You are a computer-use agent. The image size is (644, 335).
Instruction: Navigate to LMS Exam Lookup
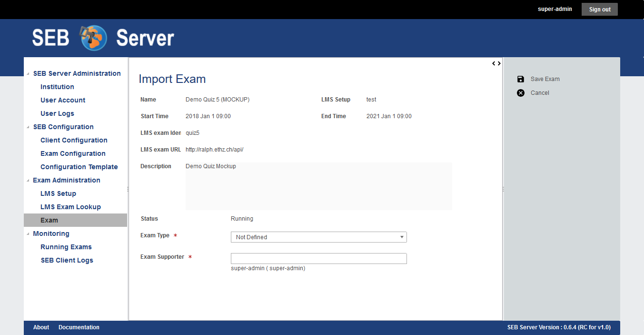click(70, 207)
